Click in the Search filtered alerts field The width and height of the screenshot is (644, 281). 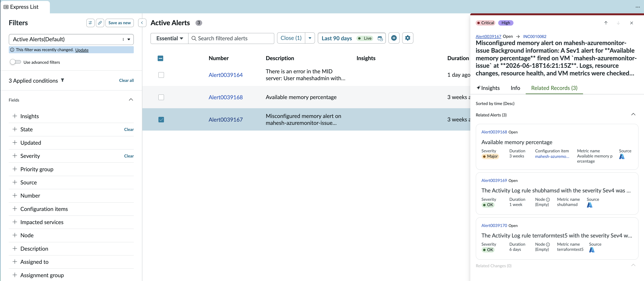point(231,38)
